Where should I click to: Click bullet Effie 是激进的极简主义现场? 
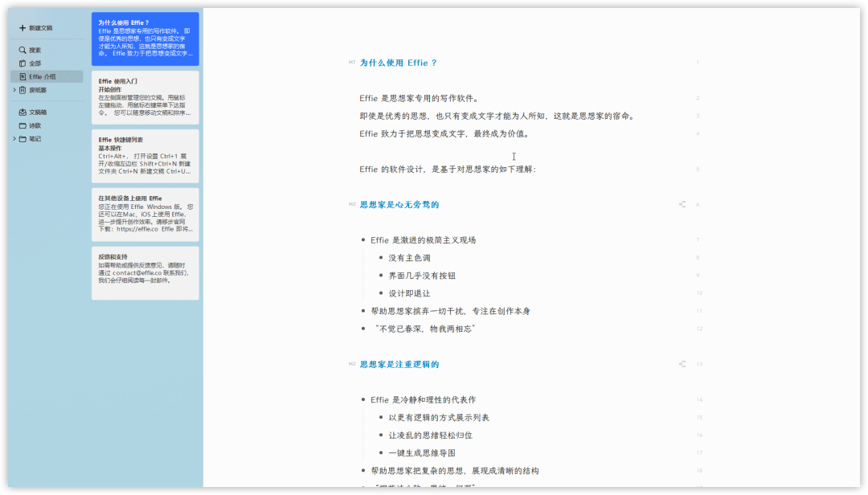pyautogui.click(x=423, y=239)
